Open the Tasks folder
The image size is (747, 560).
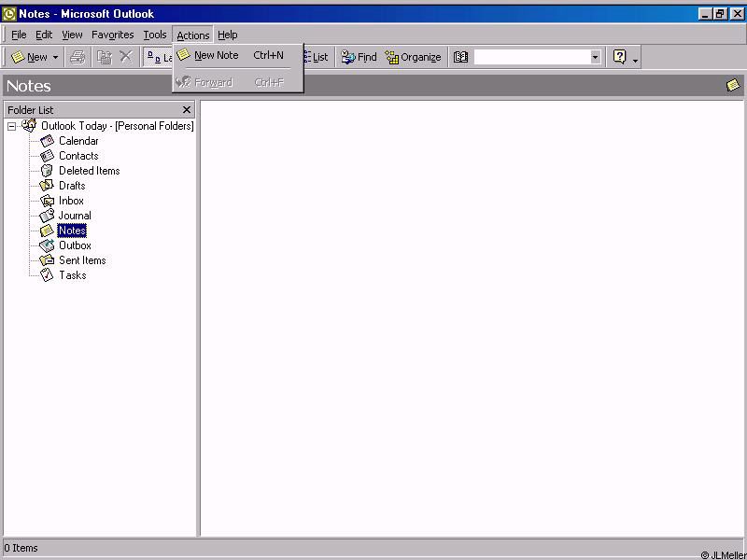pos(72,275)
